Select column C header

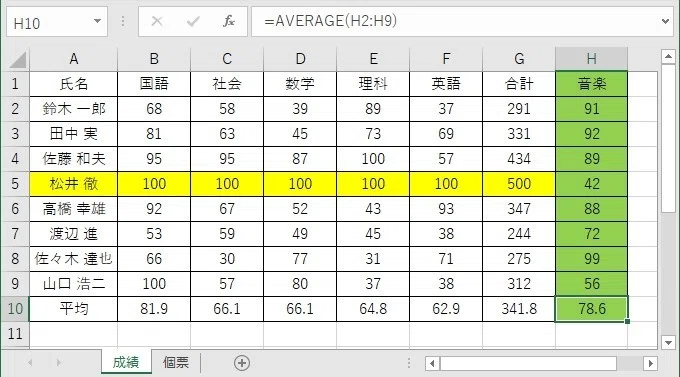point(227,59)
